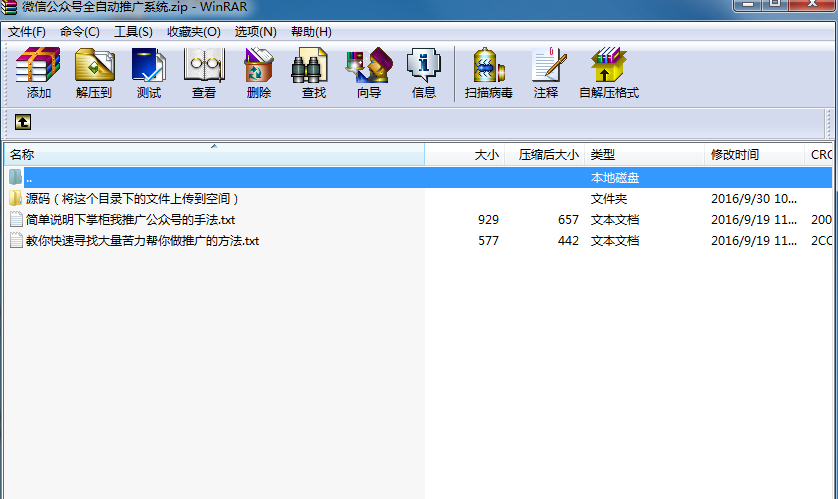Select the 源码（将这个目录下的文件上传到空间） folder
Viewport: 838px width, 499px height.
pos(131,198)
